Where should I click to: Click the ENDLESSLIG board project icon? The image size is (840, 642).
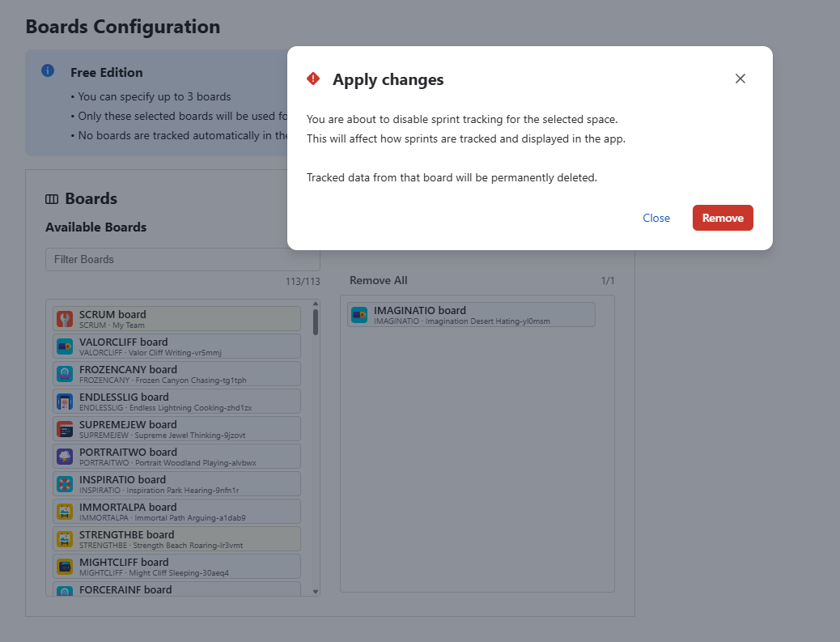65,402
